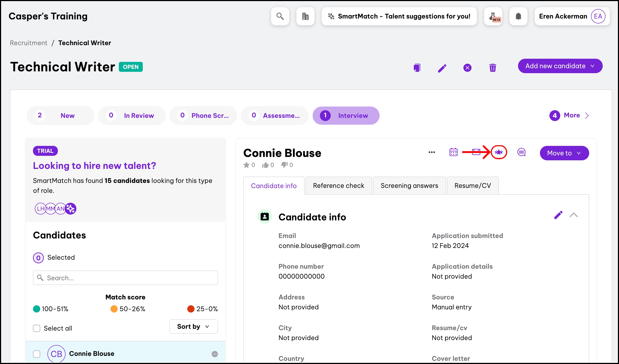Click the Recruitment breadcrumb link
This screenshot has width=619, height=364.
coord(28,43)
